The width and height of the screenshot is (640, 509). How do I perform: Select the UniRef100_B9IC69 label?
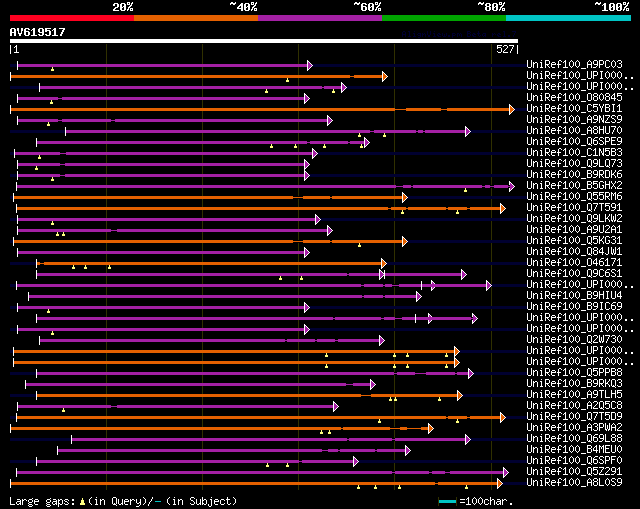pyautogui.click(x=574, y=306)
